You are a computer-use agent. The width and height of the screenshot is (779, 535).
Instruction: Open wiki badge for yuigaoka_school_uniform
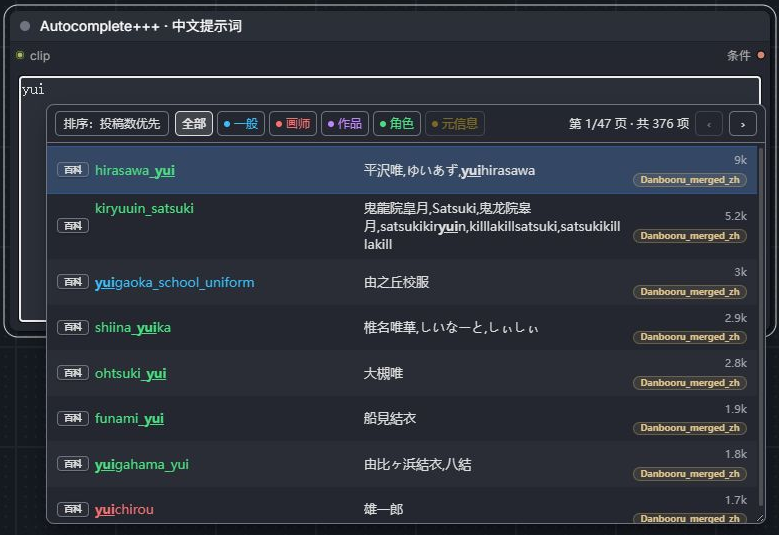[x=73, y=282]
